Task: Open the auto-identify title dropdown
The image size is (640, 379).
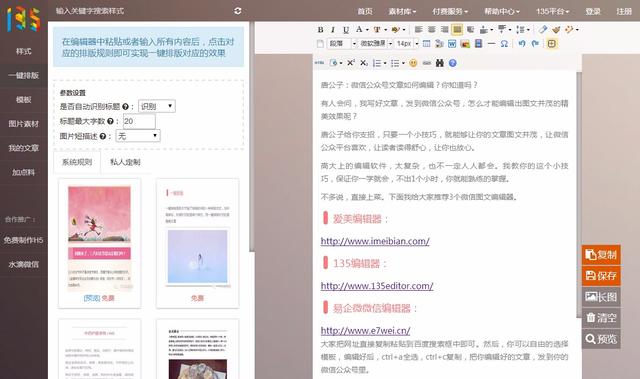Action: tap(157, 106)
